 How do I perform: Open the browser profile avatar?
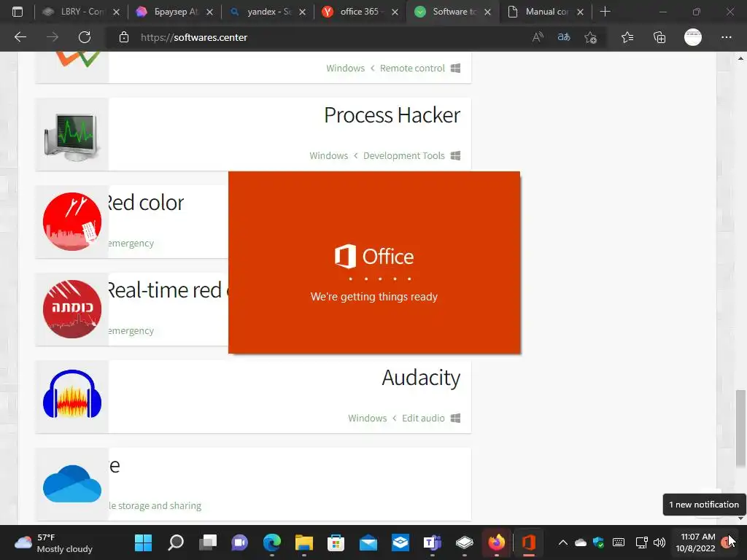693,37
